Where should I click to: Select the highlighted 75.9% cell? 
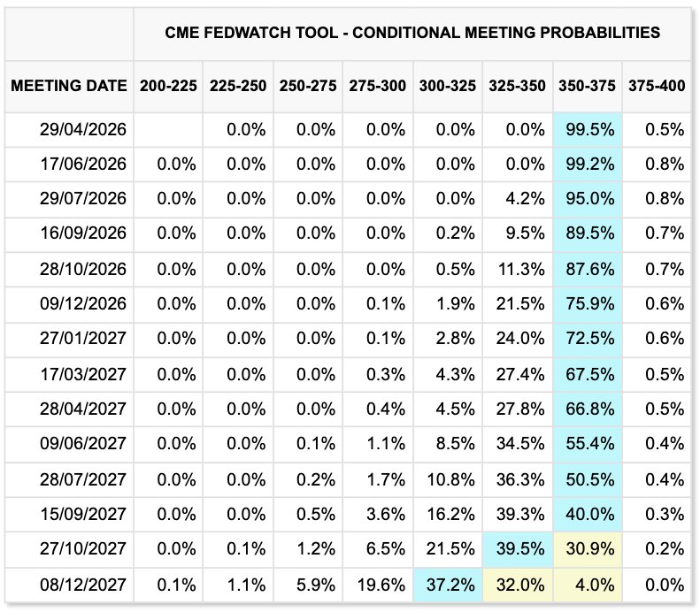pos(588,304)
